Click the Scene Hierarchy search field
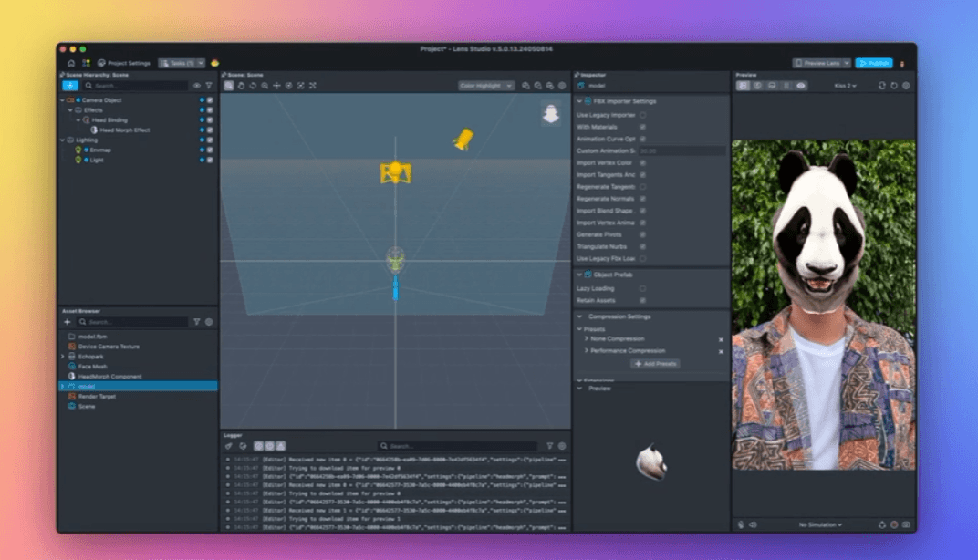 (135, 86)
